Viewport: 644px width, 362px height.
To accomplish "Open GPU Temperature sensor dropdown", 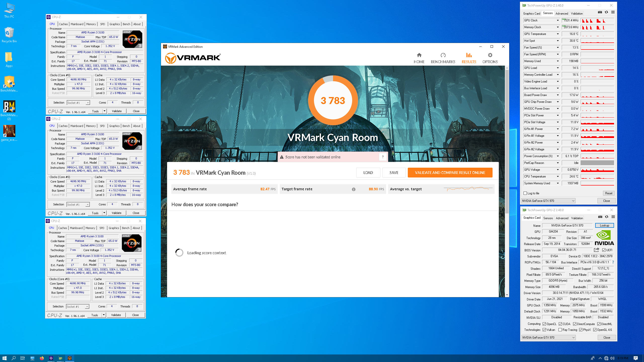I will [558, 34].
